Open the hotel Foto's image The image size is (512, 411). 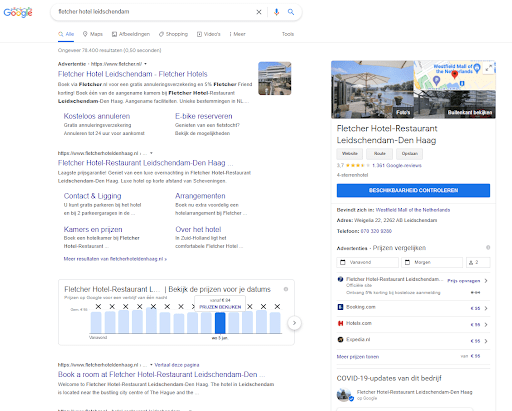coord(372,90)
